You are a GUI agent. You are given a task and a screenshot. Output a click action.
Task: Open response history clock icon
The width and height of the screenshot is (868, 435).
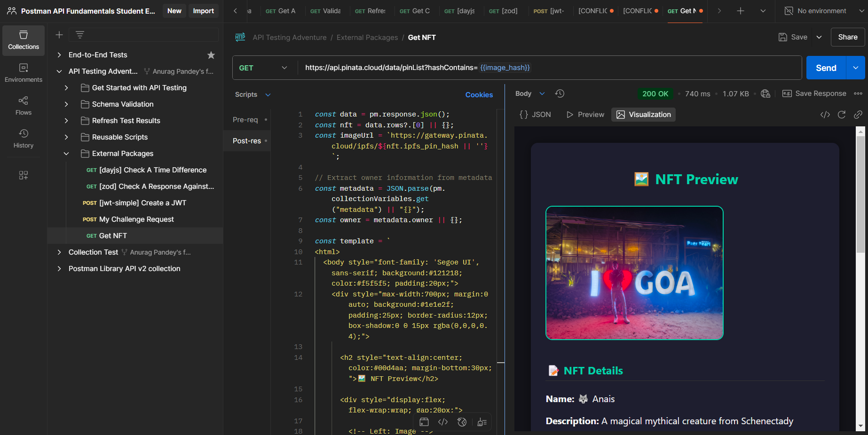pyautogui.click(x=560, y=93)
